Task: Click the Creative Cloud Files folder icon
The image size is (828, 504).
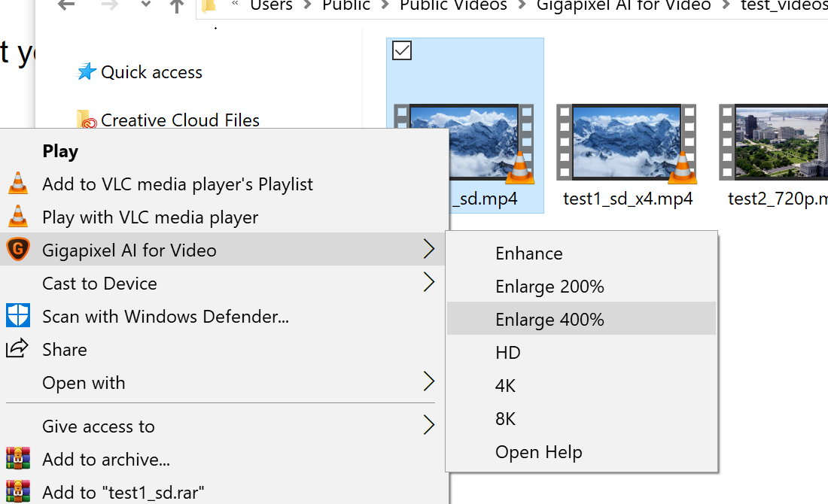Action: [87, 120]
